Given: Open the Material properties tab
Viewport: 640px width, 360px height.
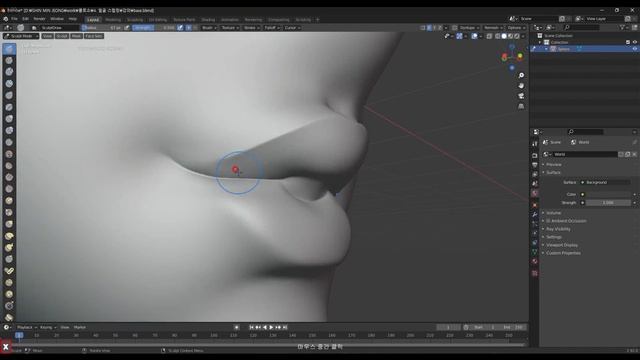Looking at the screenshot, I should coord(535,262).
